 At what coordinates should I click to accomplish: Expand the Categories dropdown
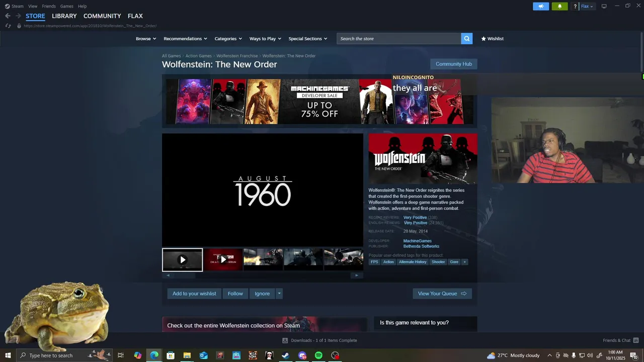click(228, 39)
